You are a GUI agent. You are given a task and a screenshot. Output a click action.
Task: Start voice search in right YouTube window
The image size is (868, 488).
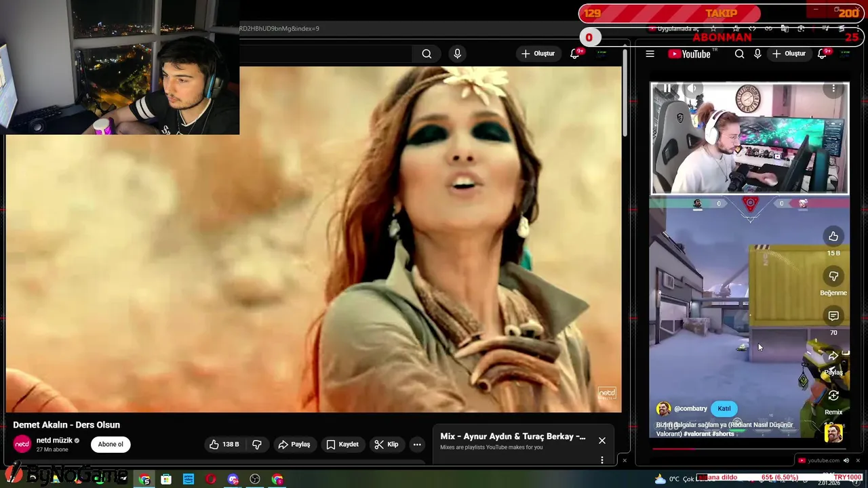coord(757,54)
